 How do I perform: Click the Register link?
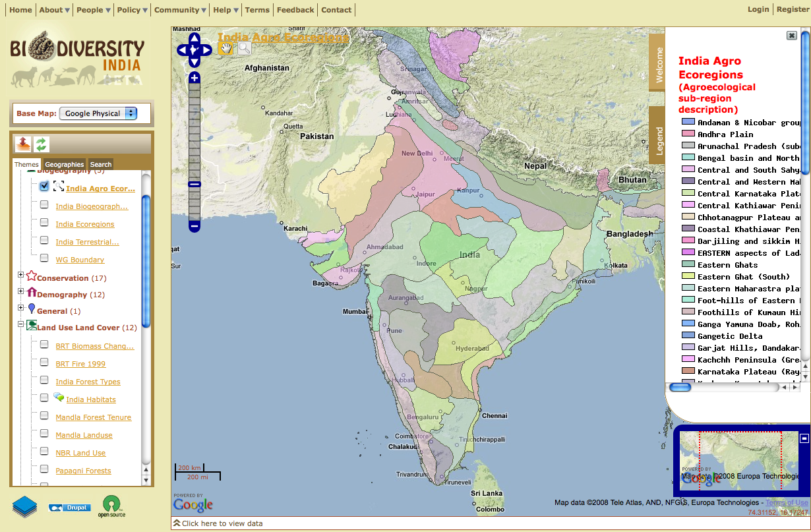tap(792, 9)
